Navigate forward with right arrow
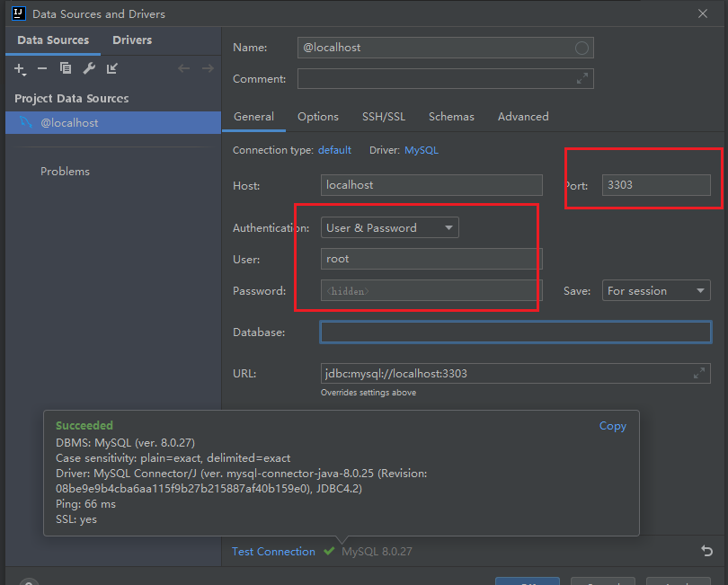The width and height of the screenshot is (728, 585). click(208, 68)
